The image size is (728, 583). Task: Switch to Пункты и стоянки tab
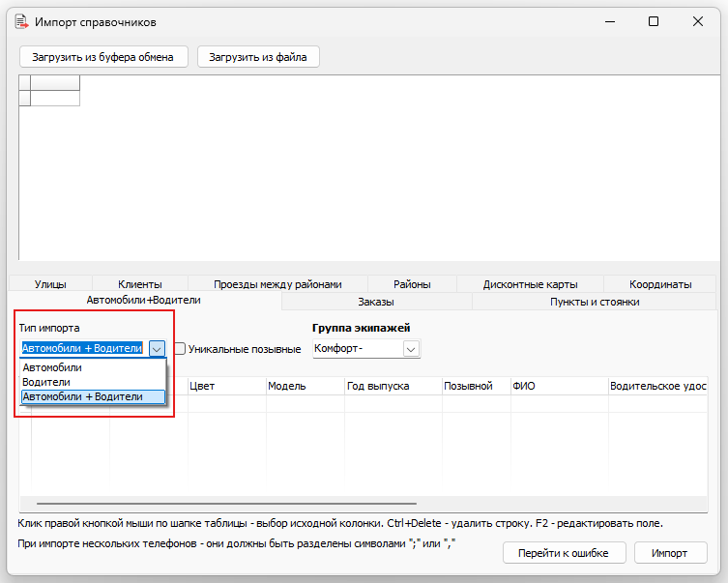click(x=595, y=302)
